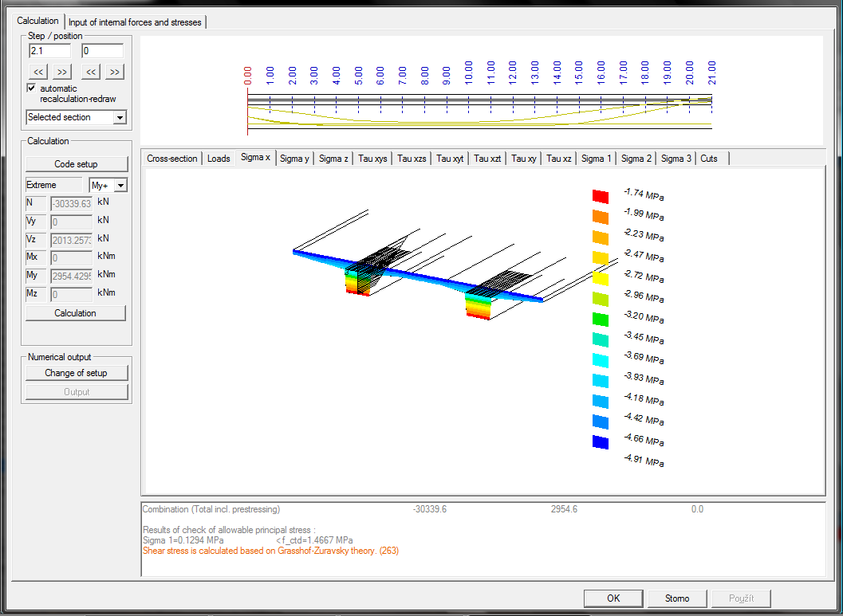Select the Tau xzs tab

point(412,159)
